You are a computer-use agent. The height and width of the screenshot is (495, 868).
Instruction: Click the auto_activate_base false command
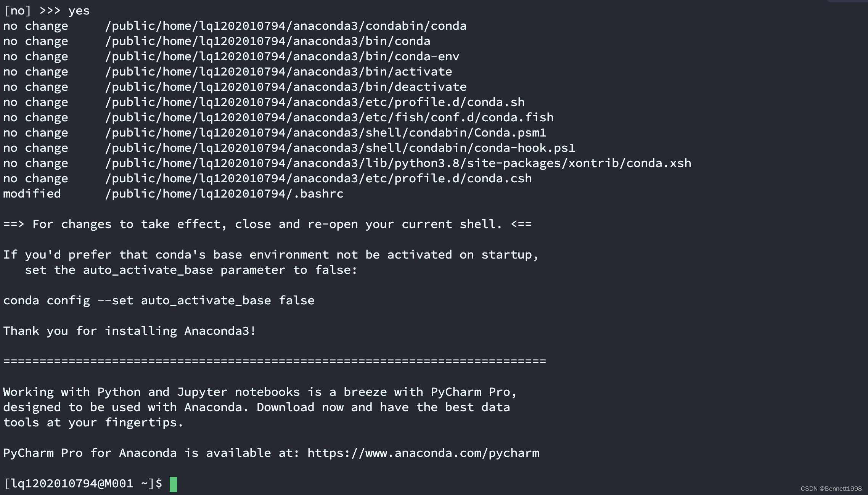pyautogui.click(x=159, y=300)
